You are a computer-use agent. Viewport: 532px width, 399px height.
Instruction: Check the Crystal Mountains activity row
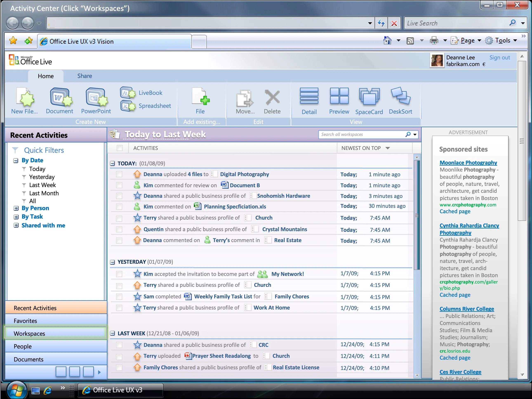tap(119, 230)
